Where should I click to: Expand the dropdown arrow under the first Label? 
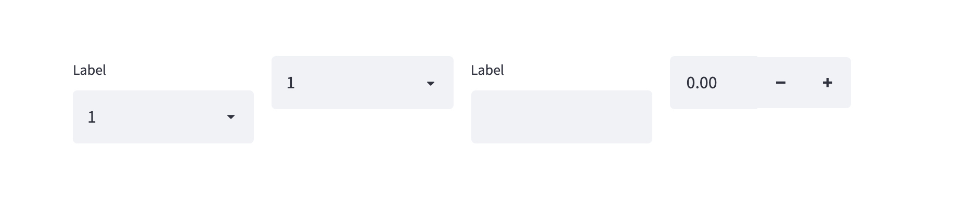231,117
